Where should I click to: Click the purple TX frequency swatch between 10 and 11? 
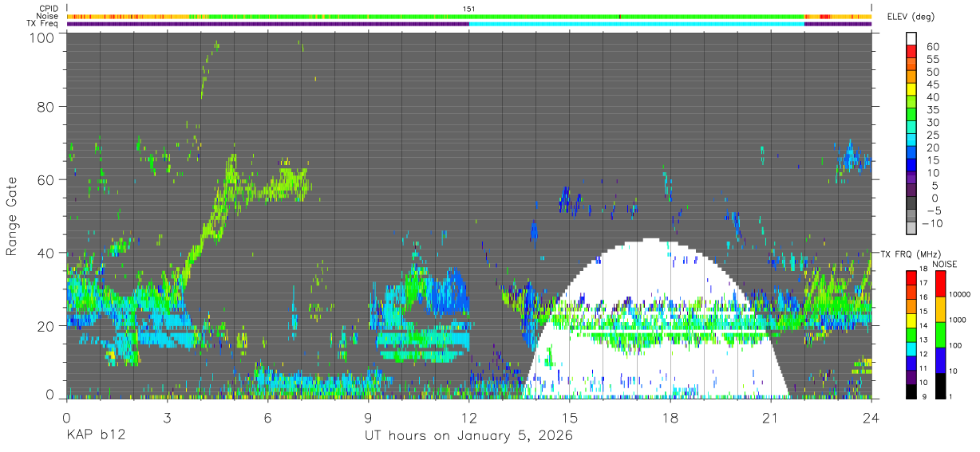(x=911, y=375)
